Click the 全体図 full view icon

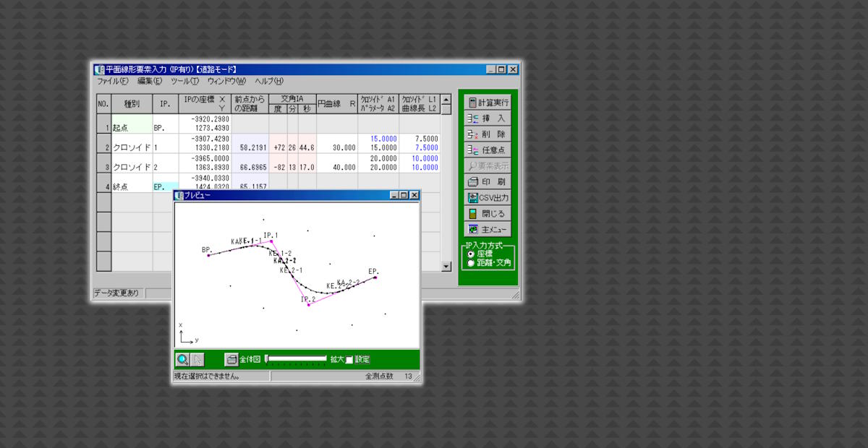pos(231,359)
